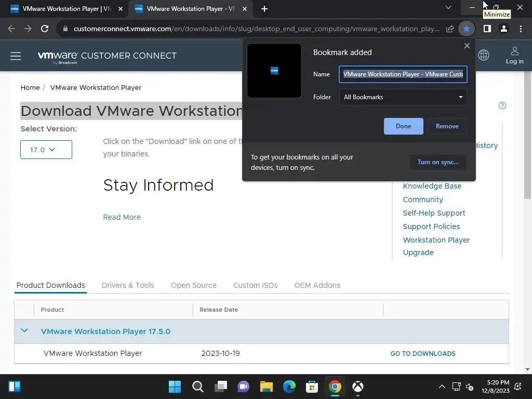
Task: Close the first VMware Workstation Player tab
Action: (121, 9)
